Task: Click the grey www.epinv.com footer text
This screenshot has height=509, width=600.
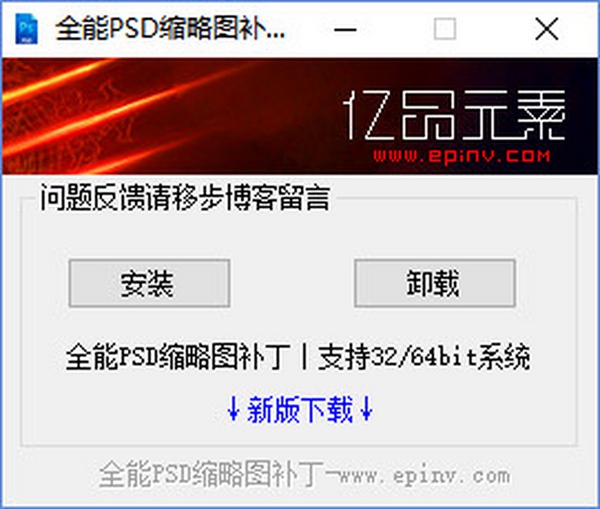Action: pos(425,476)
